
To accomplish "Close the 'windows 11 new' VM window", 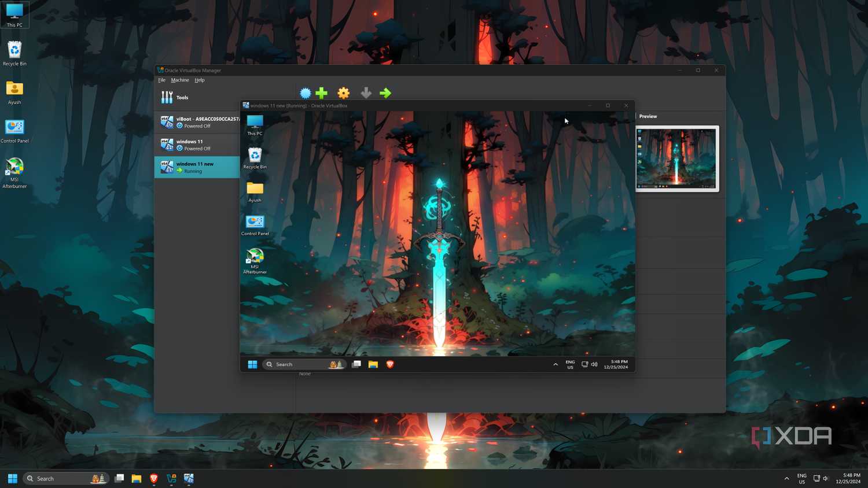I will 626,105.
